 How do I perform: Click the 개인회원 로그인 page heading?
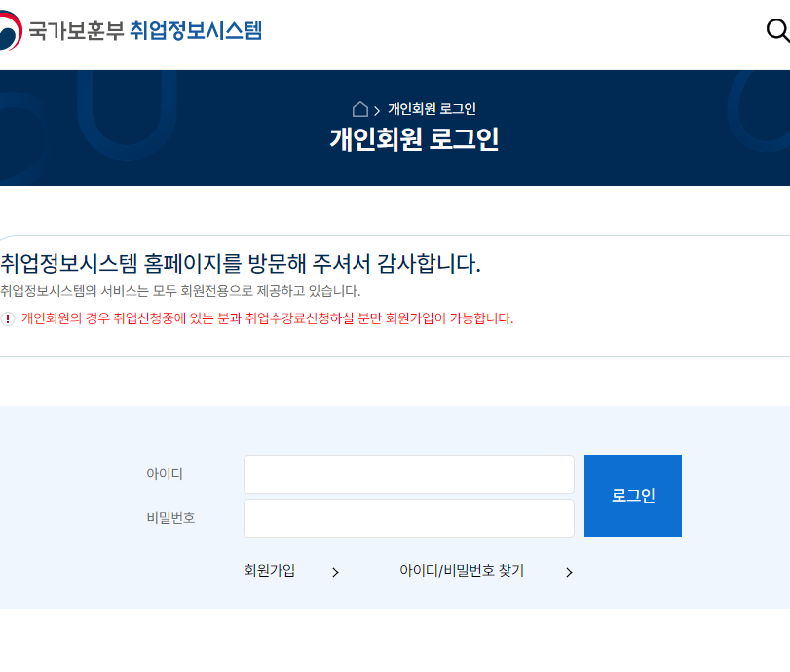click(414, 139)
